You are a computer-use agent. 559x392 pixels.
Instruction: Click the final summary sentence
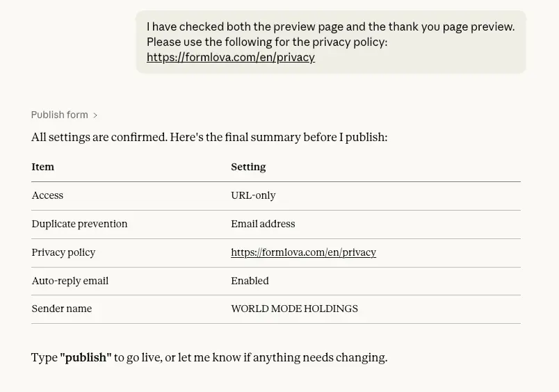[x=209, y=137]
